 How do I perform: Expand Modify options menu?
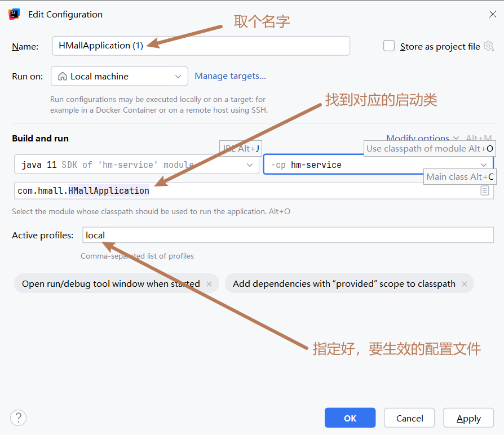[422, 138]
